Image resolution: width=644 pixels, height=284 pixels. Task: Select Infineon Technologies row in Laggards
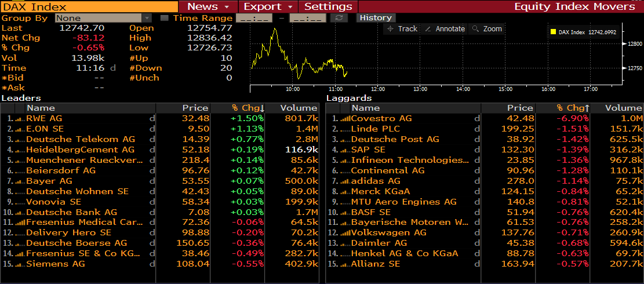485,160
